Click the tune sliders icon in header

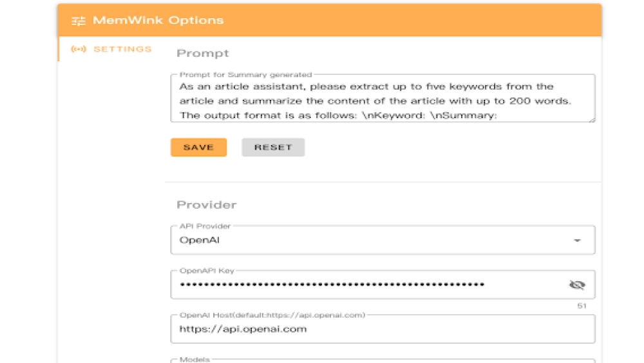(x=79, y=21)
